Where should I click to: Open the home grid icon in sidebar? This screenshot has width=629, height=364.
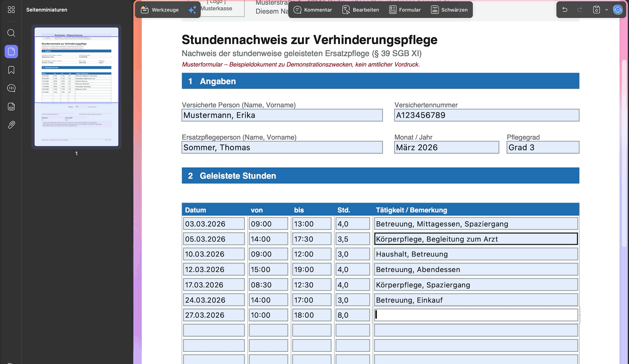point(11,10)
